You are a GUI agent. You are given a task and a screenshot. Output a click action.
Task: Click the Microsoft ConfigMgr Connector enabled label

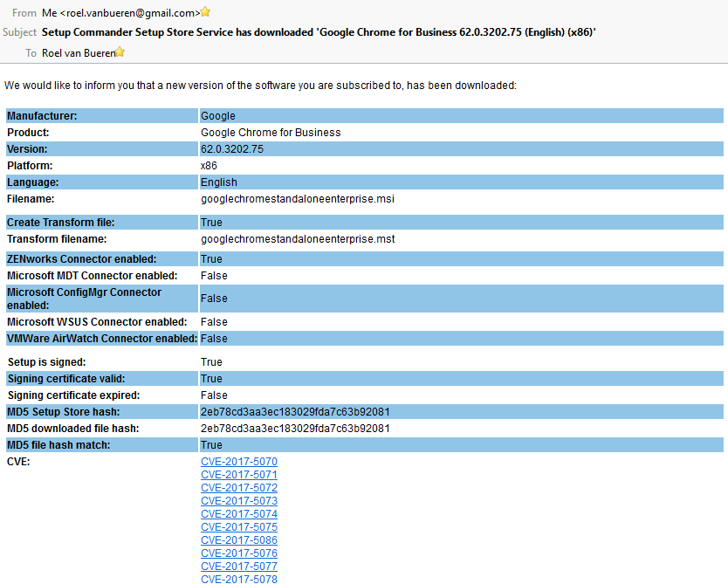click(x=84, y=299)
